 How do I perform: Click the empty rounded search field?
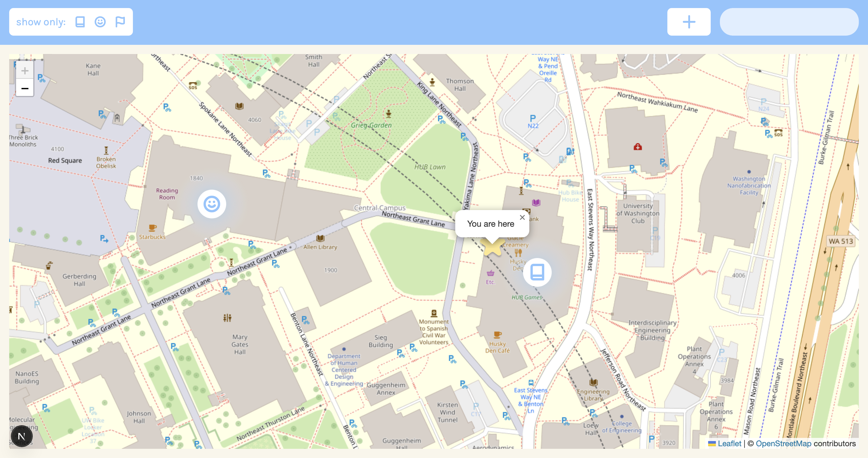tap(788, 22)
